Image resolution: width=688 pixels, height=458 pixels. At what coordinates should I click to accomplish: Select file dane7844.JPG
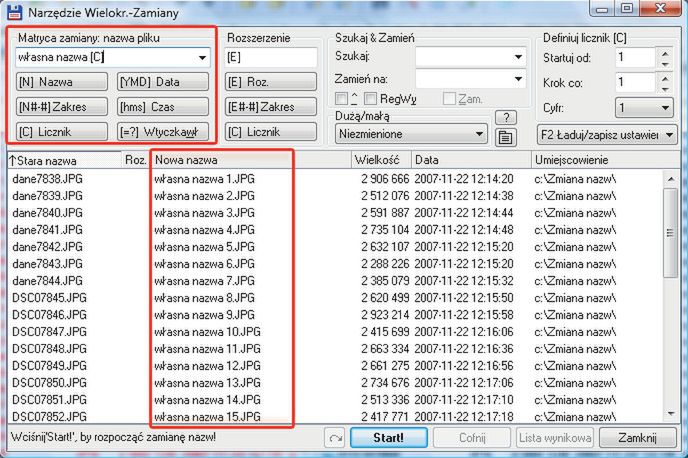(x=47, y=281)
